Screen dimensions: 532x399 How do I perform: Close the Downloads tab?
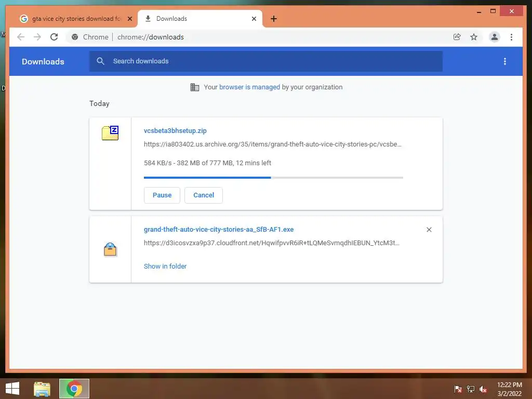click(254, 19)
